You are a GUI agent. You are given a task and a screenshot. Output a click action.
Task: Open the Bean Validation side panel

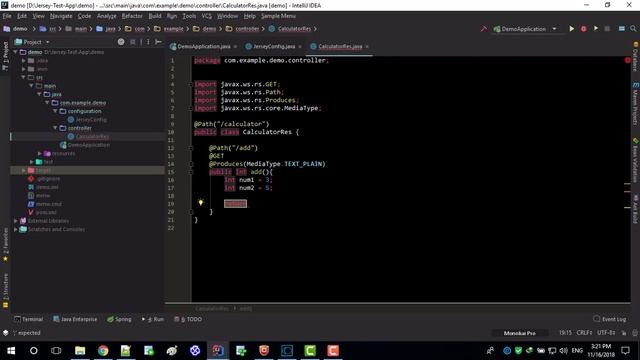pyautogui.click(x=636, y=160)
